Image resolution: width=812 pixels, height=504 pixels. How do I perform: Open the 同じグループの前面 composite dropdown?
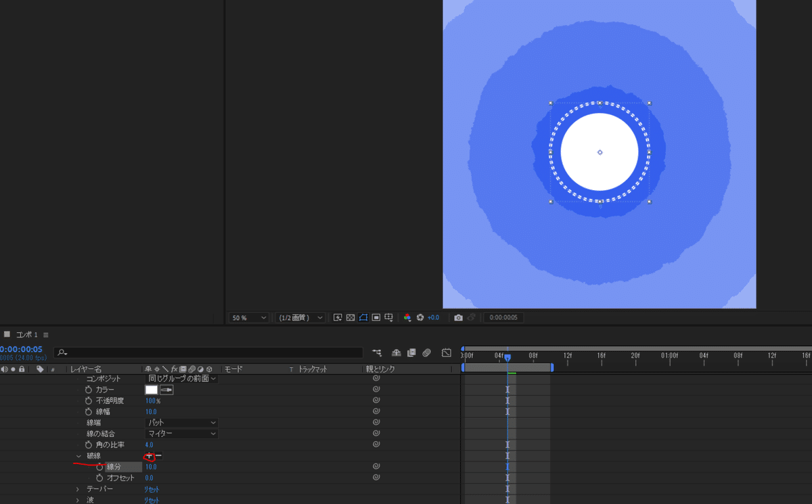pos(182,379)
